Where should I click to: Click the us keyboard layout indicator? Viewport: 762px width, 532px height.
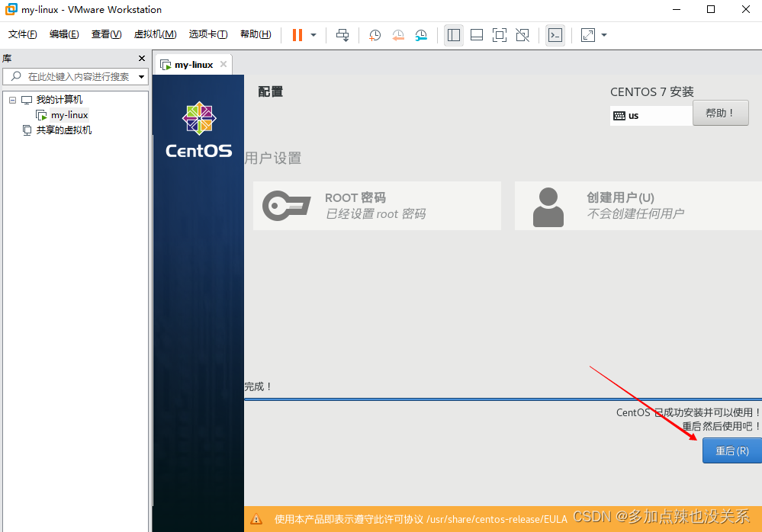[651, 116]
